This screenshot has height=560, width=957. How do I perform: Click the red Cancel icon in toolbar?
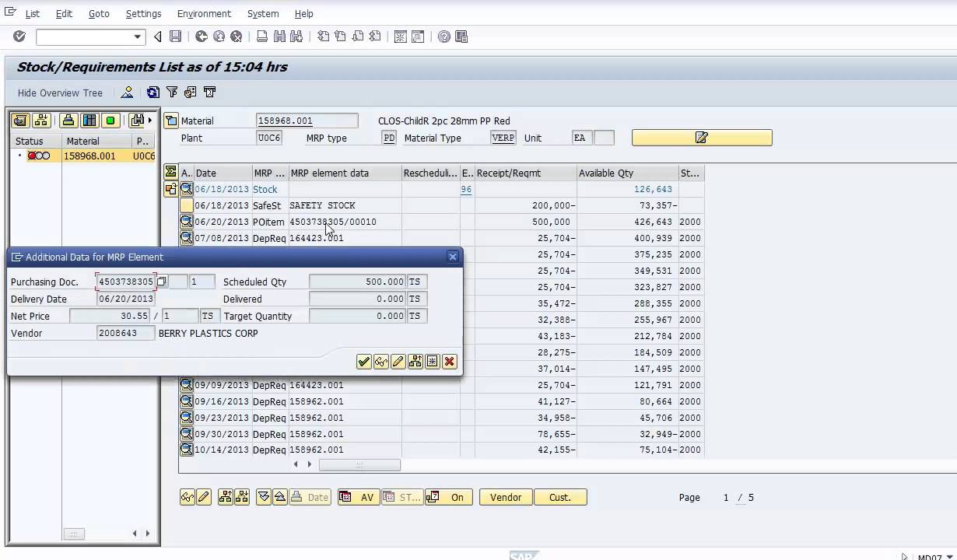click(236, 37)
